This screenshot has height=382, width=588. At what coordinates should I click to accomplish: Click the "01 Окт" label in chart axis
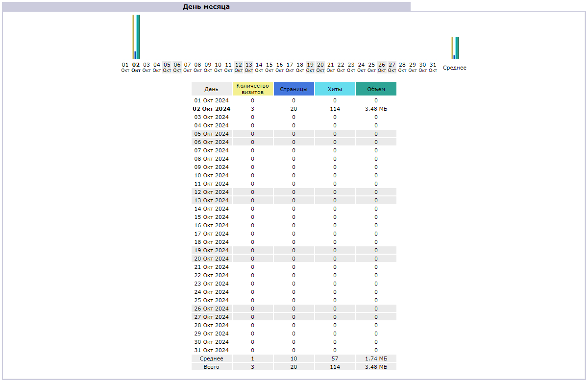tap(125, 67)
